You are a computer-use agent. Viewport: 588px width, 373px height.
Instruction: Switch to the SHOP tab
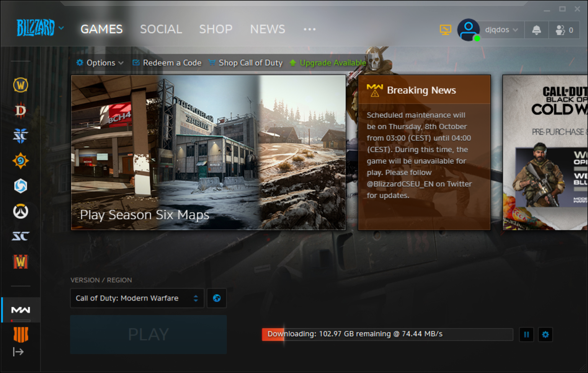[216, 29]
